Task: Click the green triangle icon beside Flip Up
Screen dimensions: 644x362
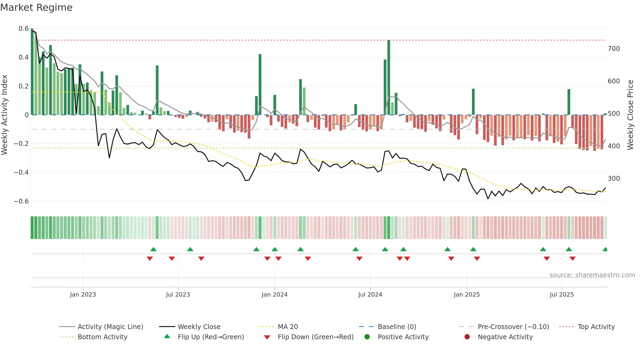Action: click(167, 336)
